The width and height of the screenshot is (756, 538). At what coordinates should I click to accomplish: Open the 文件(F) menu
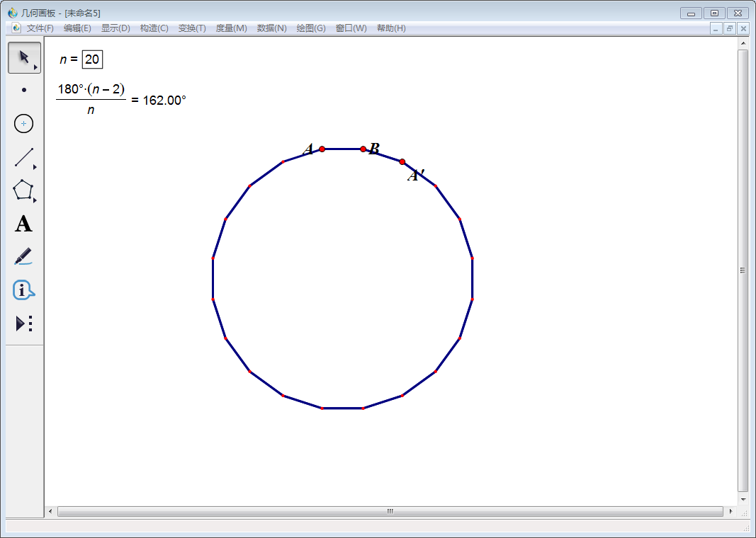point(40,28)
